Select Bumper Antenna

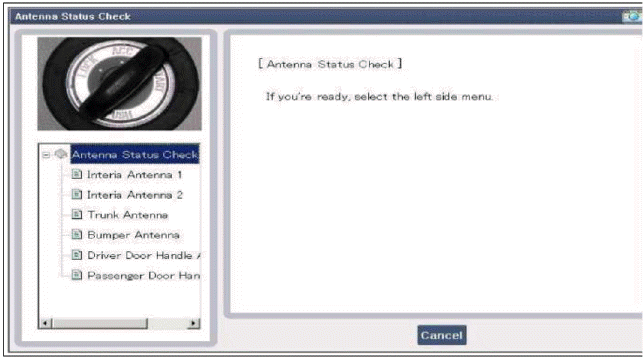133,235
